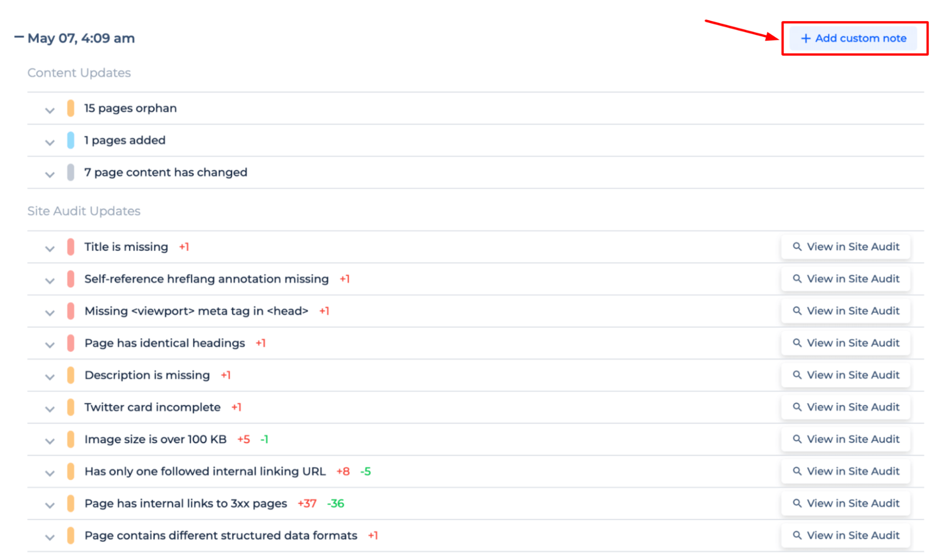Click the red marker beside Title is missing

pos(71,247)
